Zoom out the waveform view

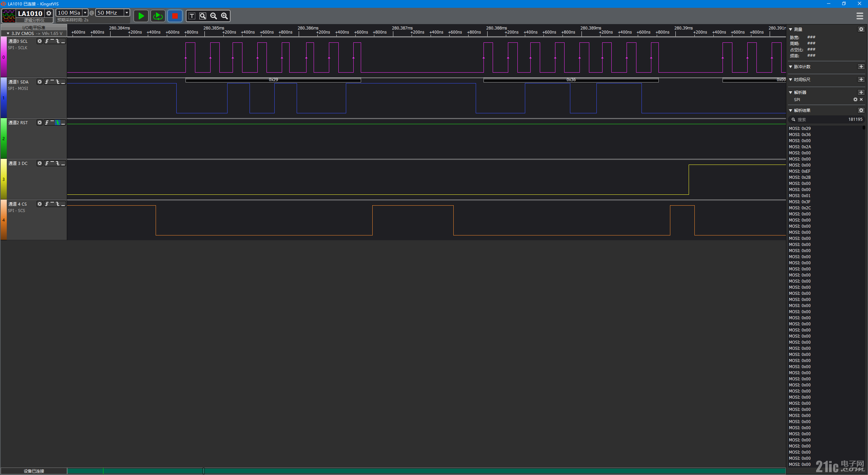click(x=214, y=16)
